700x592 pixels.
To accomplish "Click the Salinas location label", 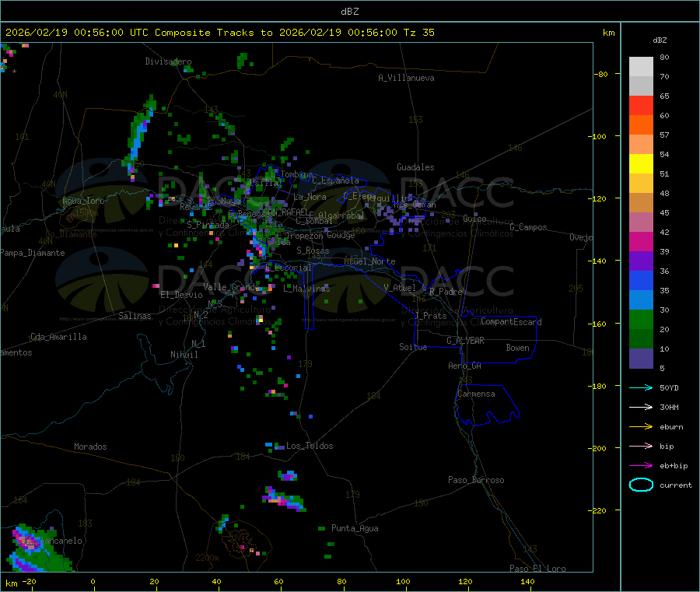I will (x=135, y=316).
